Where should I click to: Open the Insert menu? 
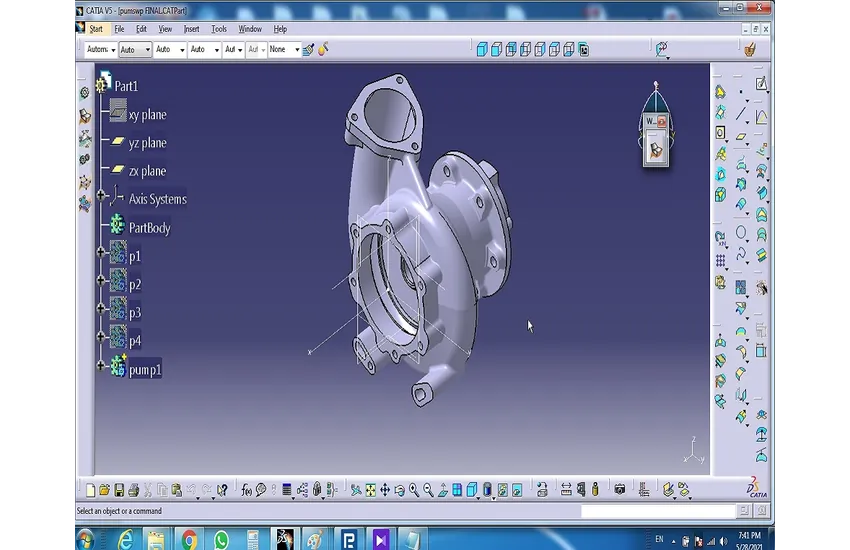coord(191,29)
